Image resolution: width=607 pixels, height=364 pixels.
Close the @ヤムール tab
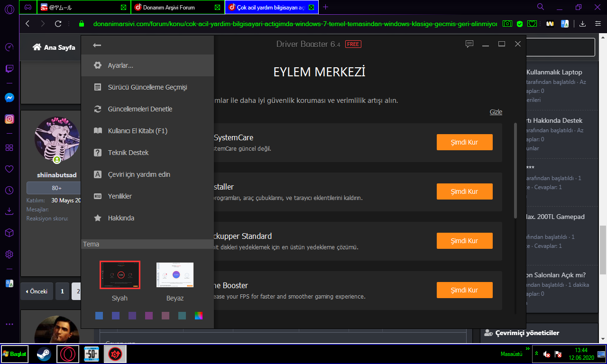click(x=123, y=7)
